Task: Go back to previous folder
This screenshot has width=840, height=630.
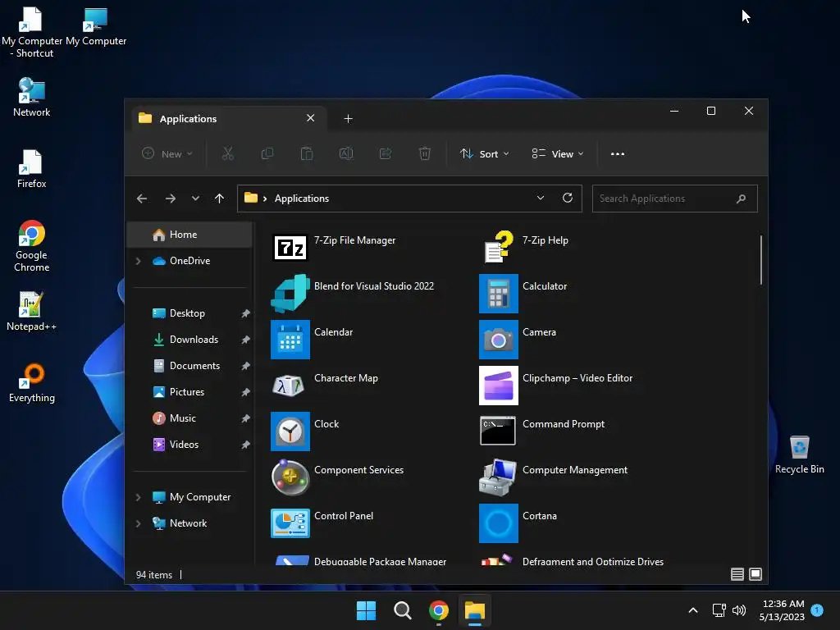Action: pos(141,199)
